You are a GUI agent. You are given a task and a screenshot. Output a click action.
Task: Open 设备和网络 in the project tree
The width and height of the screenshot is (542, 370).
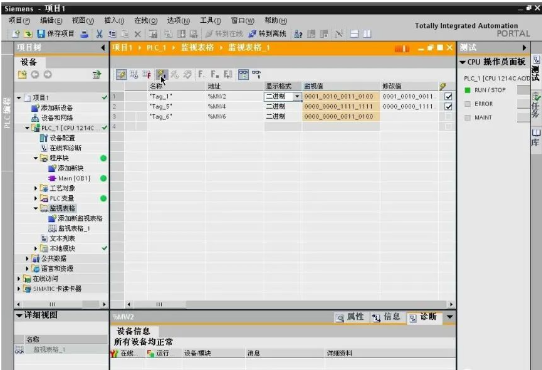pos(52,118)
